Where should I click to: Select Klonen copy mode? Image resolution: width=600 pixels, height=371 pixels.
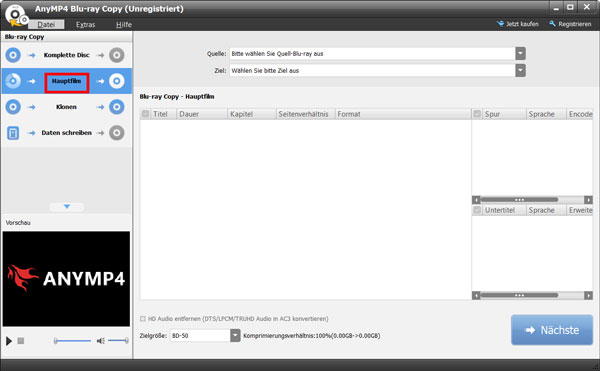point(67,107)
